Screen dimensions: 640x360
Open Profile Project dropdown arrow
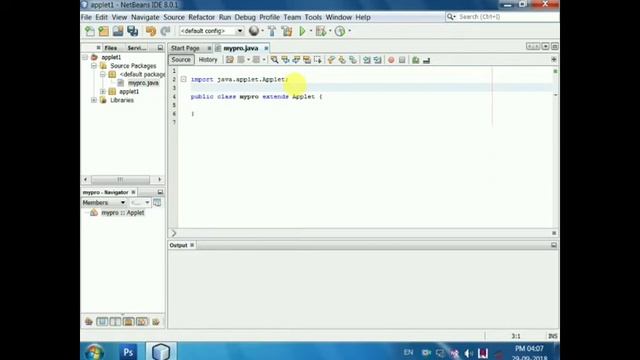tap(349, 31)
